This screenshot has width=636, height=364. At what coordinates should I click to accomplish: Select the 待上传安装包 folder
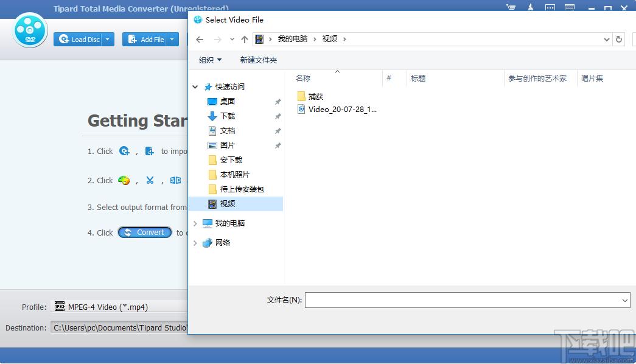pyautogui.click(x=242, y=189)
